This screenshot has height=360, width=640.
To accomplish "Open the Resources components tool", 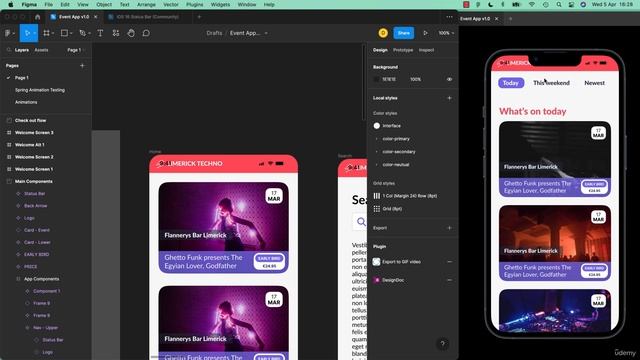I will 116,33.
